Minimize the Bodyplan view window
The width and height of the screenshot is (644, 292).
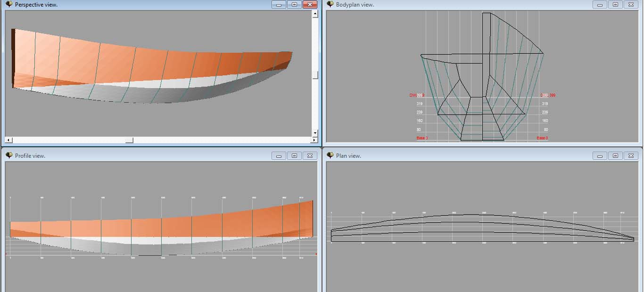(600, 4)
